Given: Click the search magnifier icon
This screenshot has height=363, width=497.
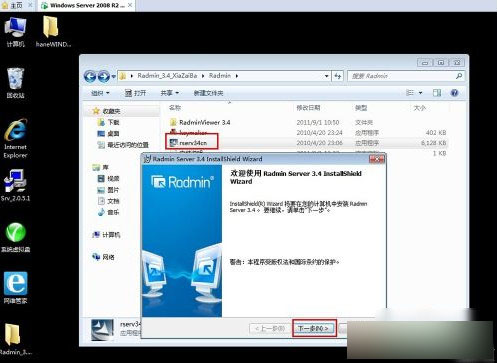Looking at the screenshot, I should tap(459, 76).
